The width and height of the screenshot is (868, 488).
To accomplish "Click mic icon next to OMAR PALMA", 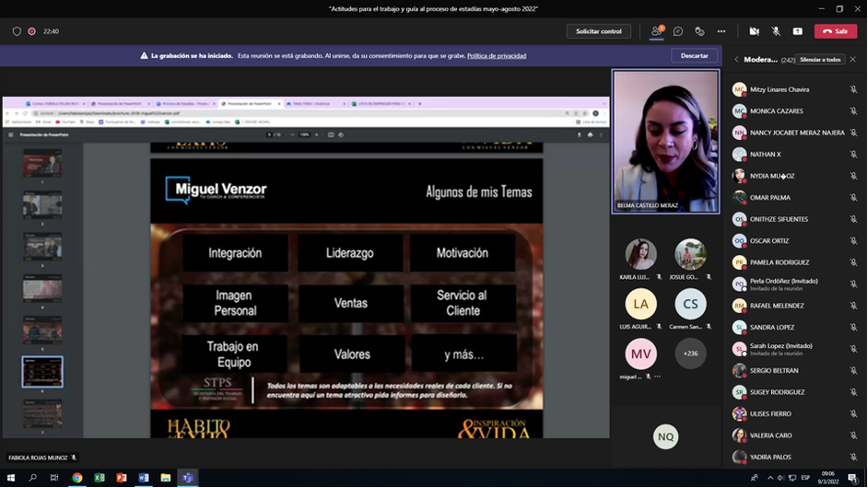I will (853, 198).
